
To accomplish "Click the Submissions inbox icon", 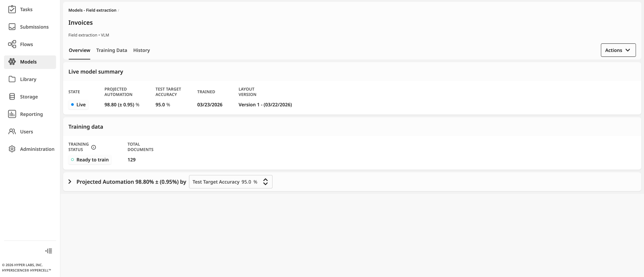I will click(12, 27).
